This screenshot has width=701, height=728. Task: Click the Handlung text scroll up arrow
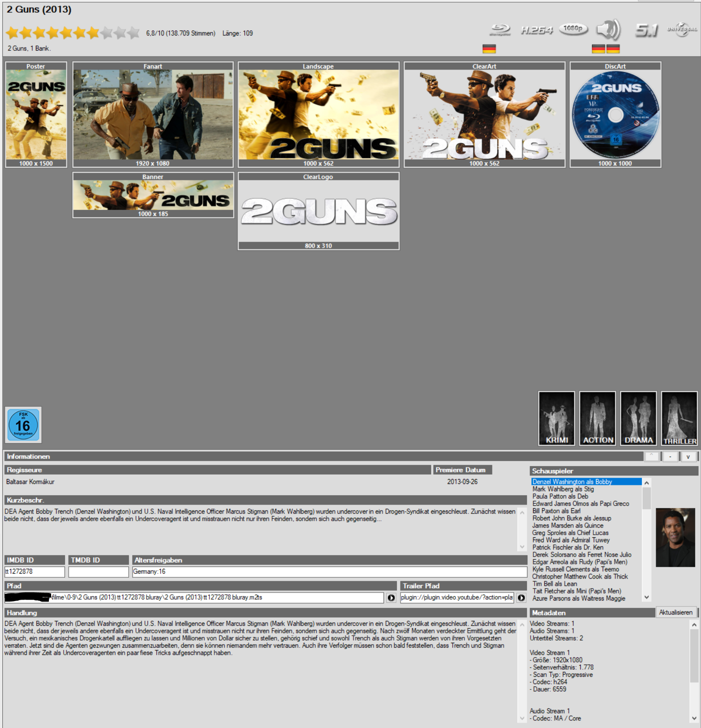(x=522, y=624)
